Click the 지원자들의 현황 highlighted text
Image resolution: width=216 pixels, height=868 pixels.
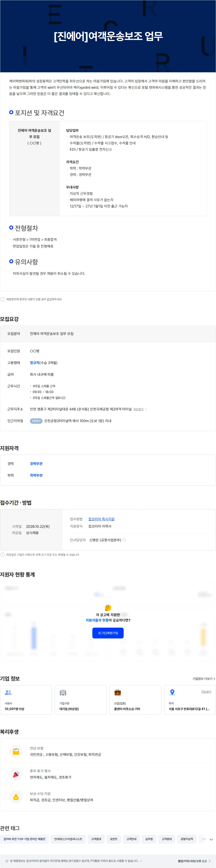pos(97,620)
